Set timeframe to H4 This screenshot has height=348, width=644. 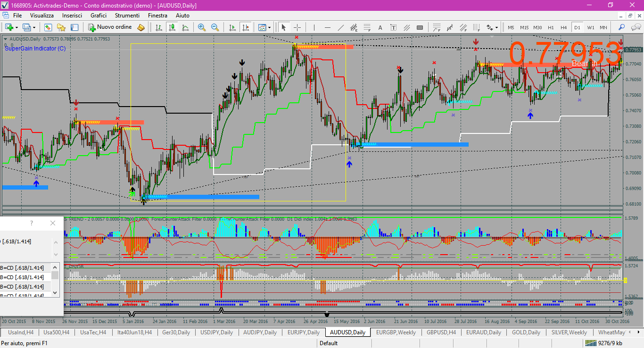tap(563, 27)
